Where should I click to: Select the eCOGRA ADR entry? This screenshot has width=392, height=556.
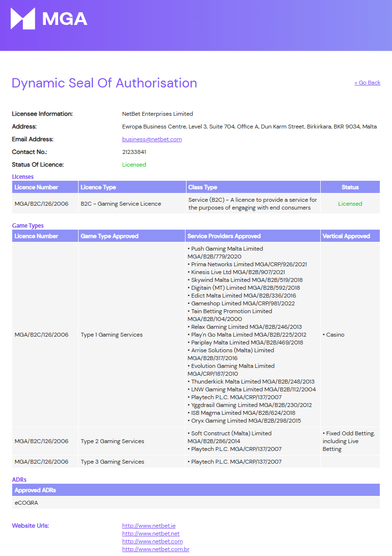(26, 503)
